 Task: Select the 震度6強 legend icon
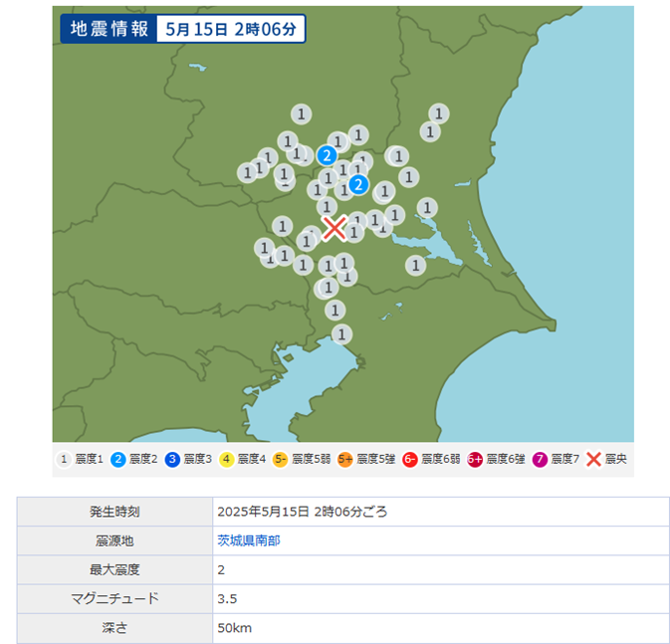tap(475, 459)
